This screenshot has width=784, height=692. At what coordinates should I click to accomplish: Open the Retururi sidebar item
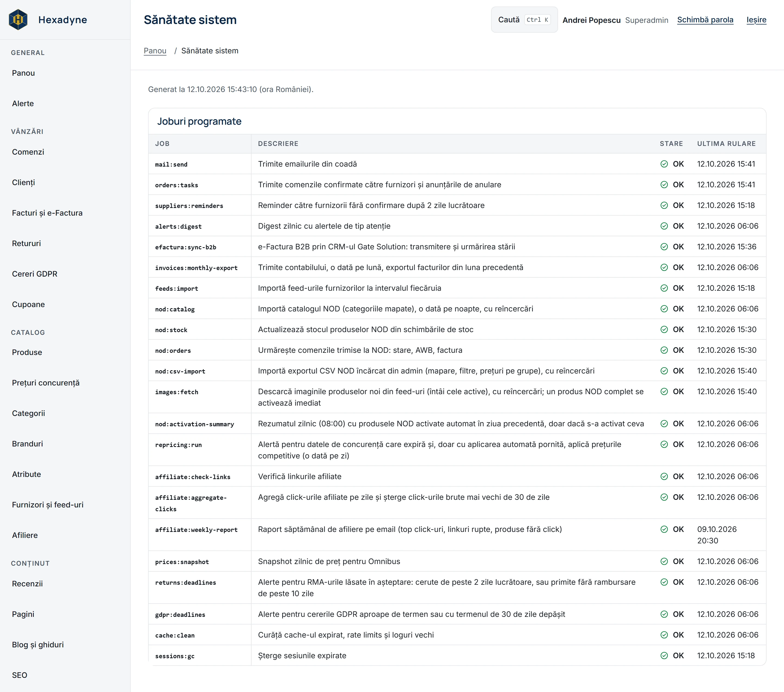pos(26,244)
